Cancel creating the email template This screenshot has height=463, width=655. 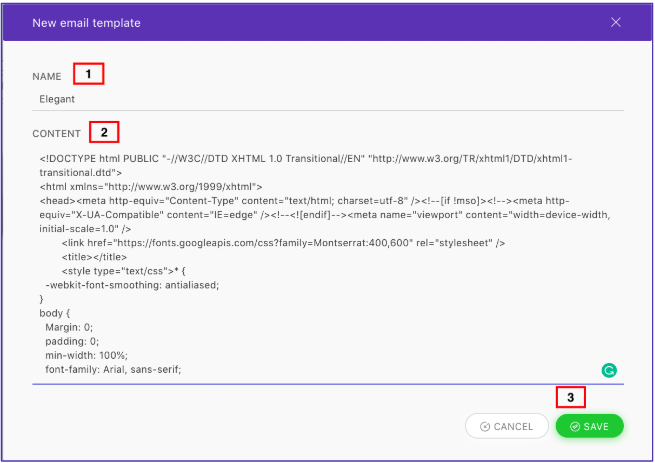(506, 426)
